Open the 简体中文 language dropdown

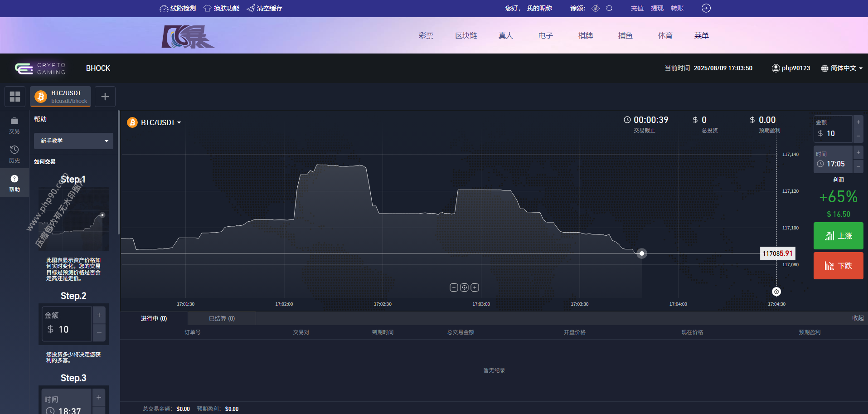842,68
